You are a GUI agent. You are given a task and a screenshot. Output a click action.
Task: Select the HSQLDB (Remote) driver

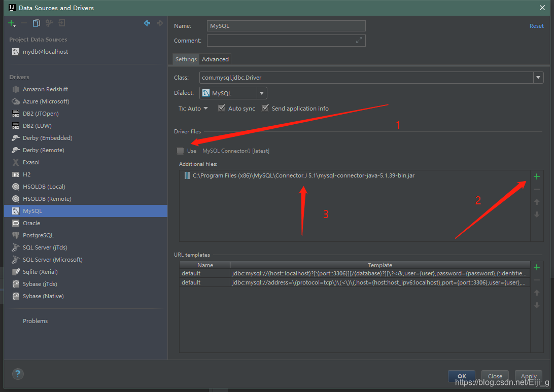point(86,199)
